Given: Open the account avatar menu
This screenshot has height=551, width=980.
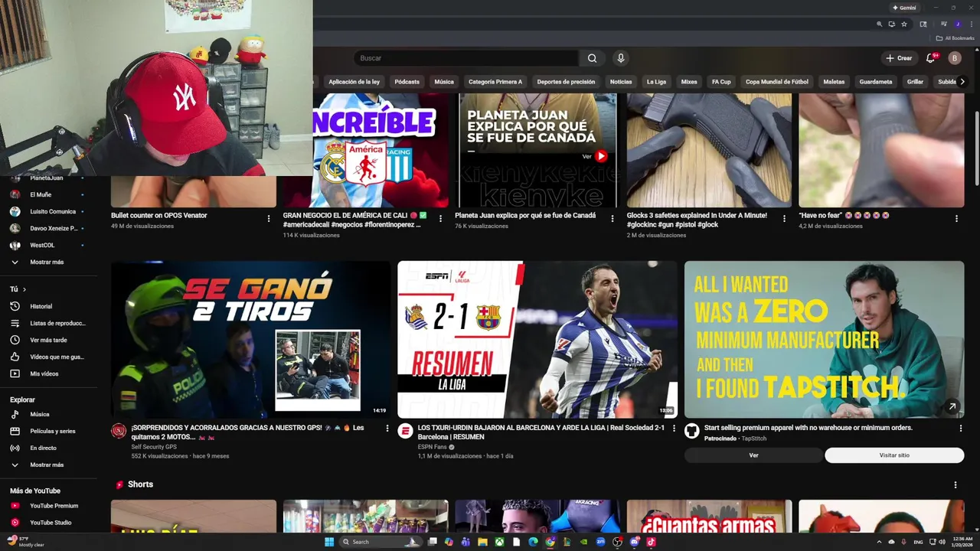Looking at the screenshot, I should coord(955,58).
